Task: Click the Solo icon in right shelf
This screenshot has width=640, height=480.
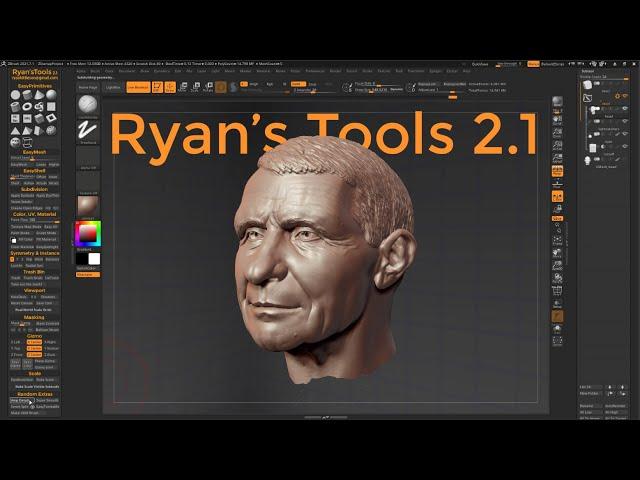Action: pos(557,329)
